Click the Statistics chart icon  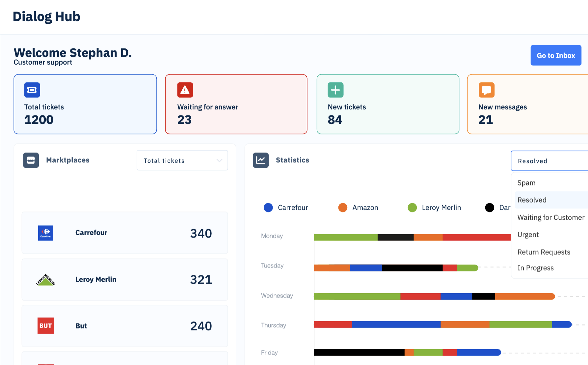[261, 160]
